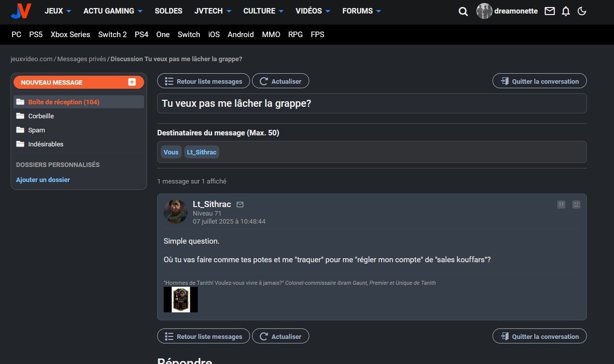The image size is (614, 364).
Task: Open the SOLDES menu item
Action: point(168,11)
